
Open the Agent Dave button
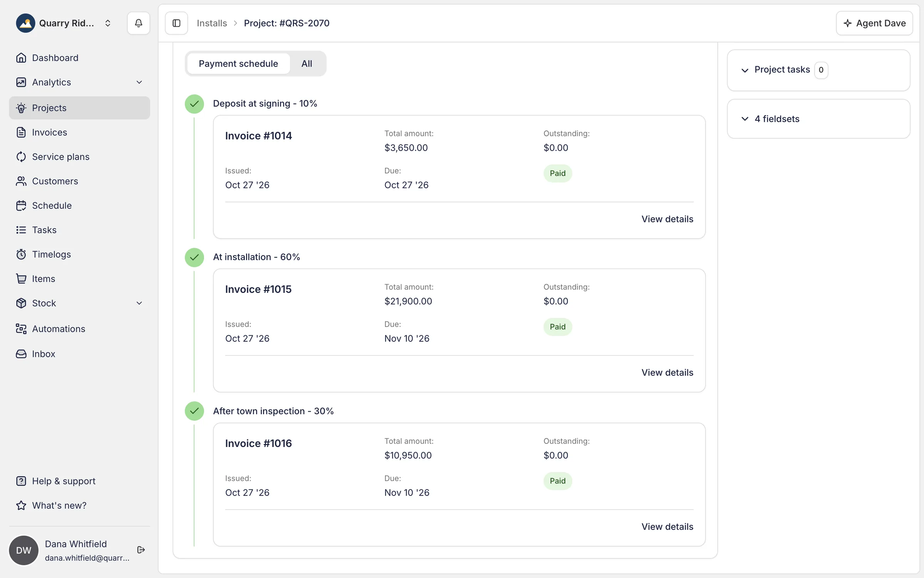click(874, 23)
